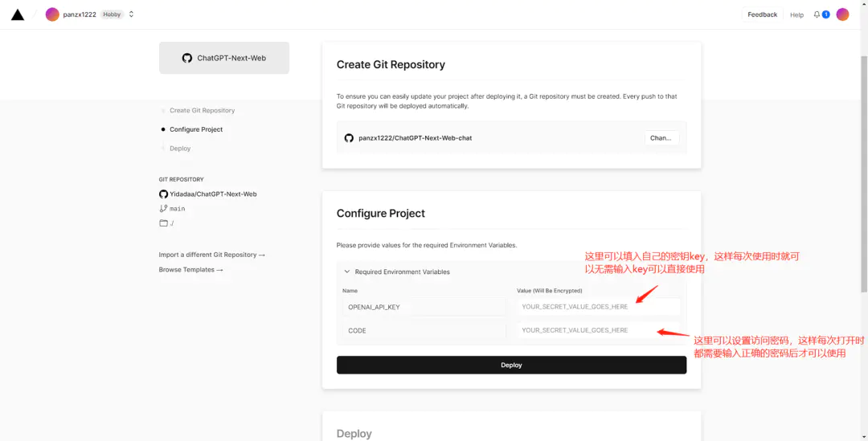Click GitHub icon next to panzx1222/ChatGPT-Next-Web-chat

(x=349, y=138)
